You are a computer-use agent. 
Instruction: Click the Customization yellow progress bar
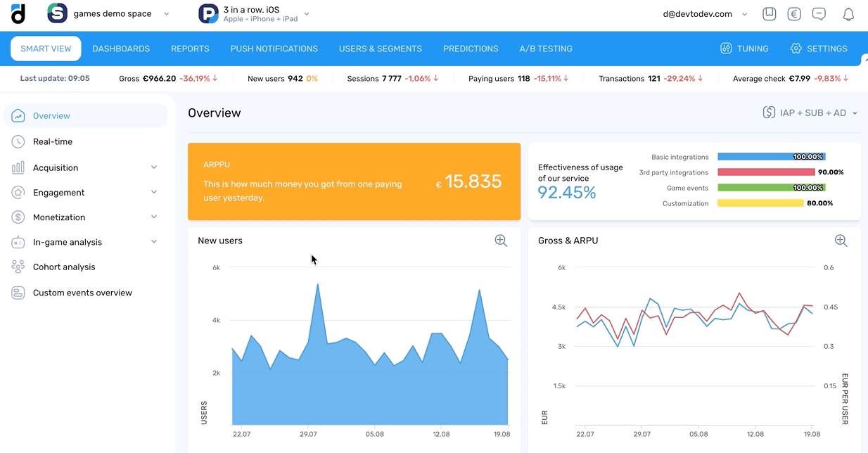(x=760, y=203)
